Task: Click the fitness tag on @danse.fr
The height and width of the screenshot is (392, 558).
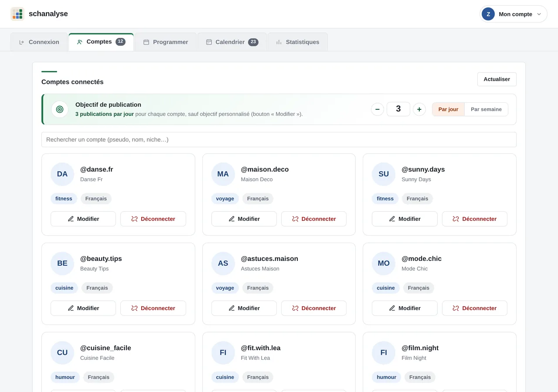Action: [x=64, y=199]
